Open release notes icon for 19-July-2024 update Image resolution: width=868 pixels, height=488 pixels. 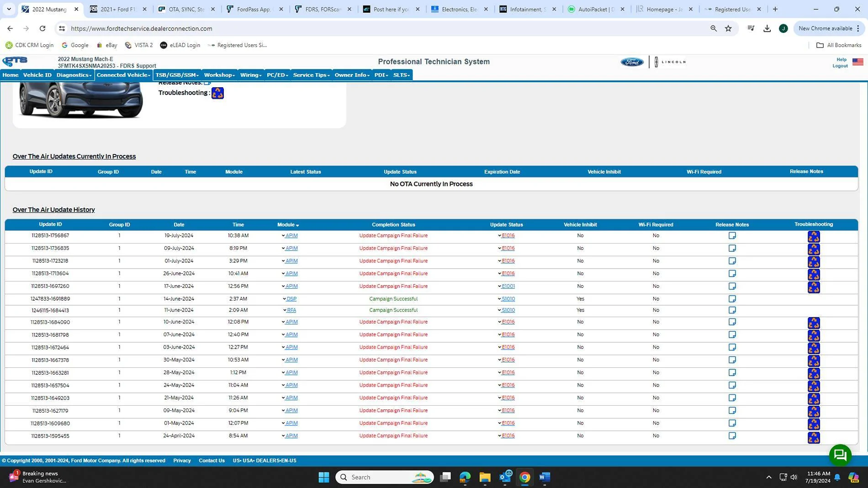pos(732,236)
